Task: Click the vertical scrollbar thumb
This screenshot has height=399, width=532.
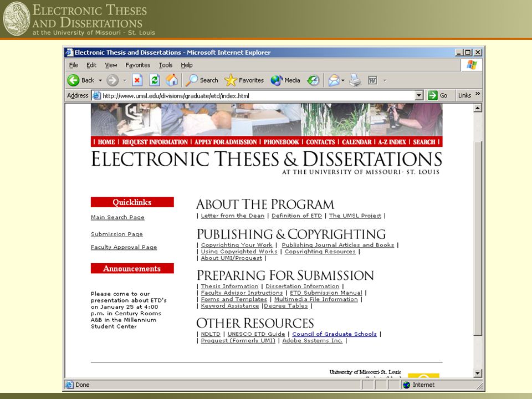Action: pos(477,238)
